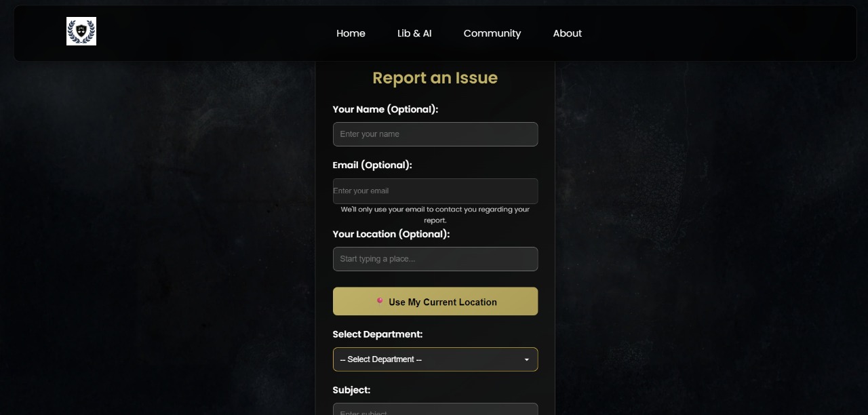Go to the Home page
The width and height of the screenshot is (868, 415).
pyautogui.click(x=351, y=33)
